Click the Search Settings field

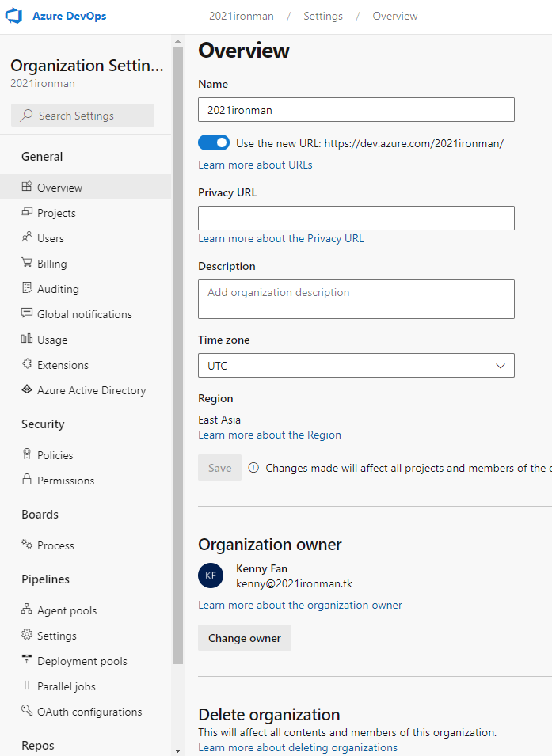tap(83, 116)
